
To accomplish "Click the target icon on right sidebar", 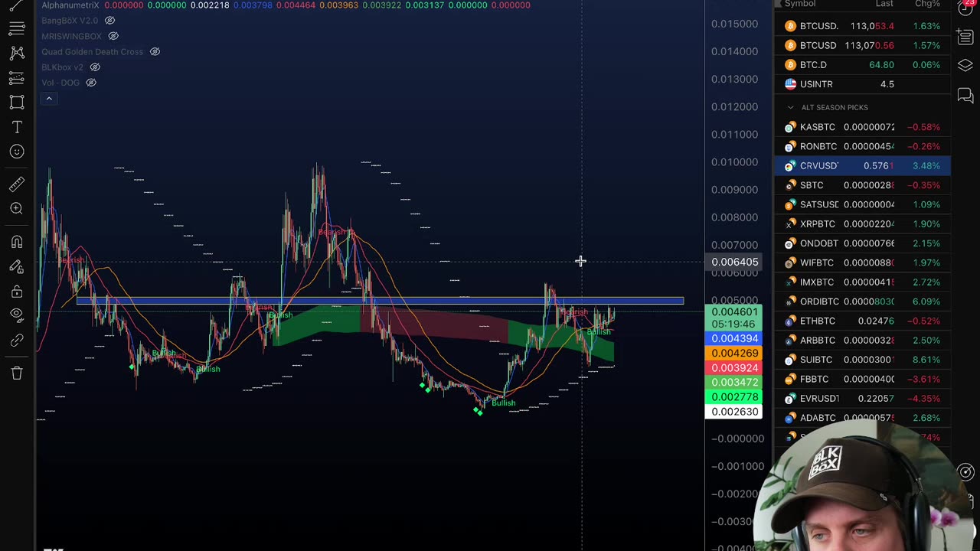I will coord(965,472).
